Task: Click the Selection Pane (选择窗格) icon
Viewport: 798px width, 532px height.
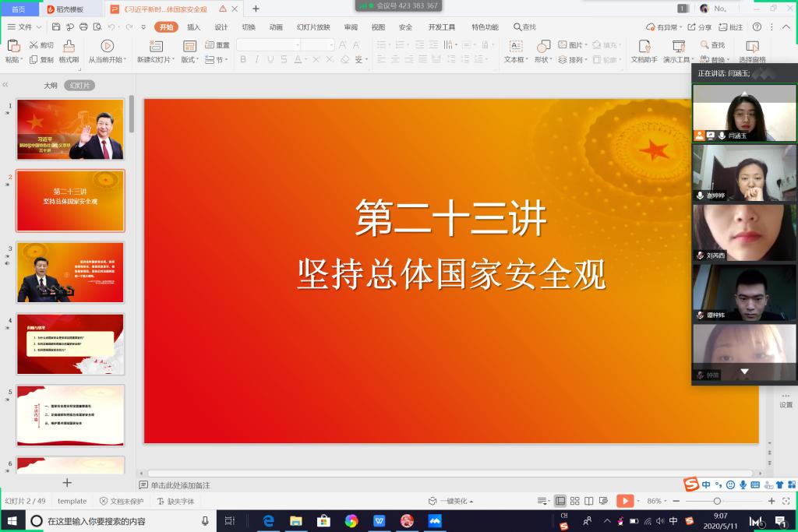Action: [752, 47]
